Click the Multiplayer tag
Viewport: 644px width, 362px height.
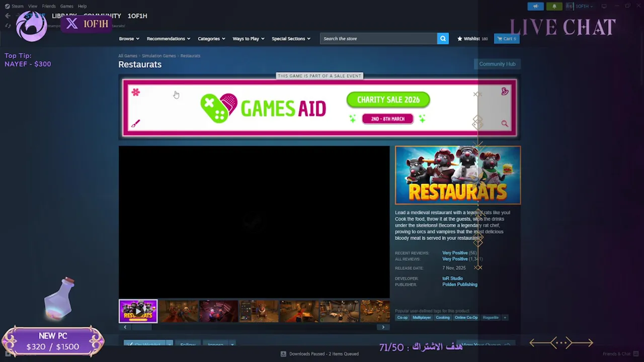422,318
